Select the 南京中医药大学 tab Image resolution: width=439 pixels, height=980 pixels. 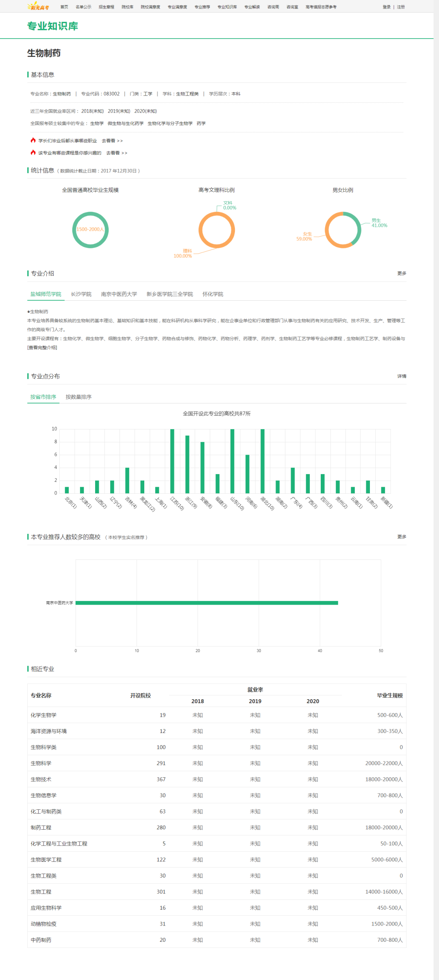119,294
